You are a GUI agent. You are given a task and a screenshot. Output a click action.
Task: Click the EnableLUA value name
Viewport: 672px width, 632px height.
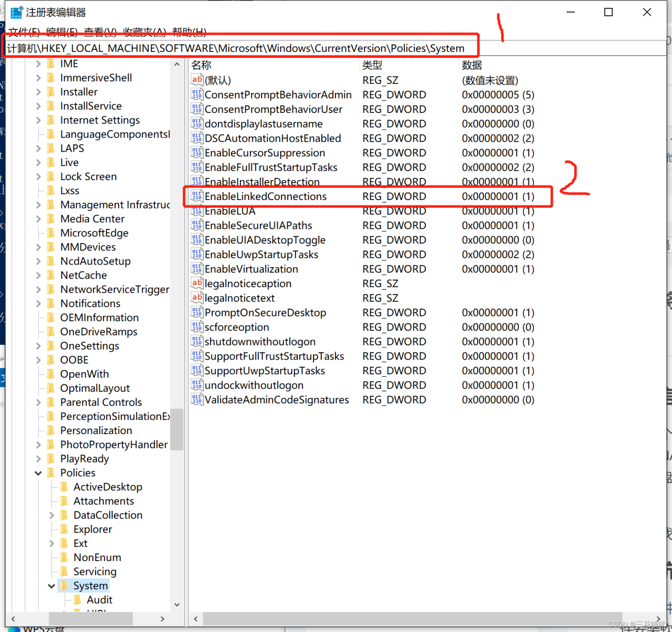pyautogui.click(x=230, y=211)
